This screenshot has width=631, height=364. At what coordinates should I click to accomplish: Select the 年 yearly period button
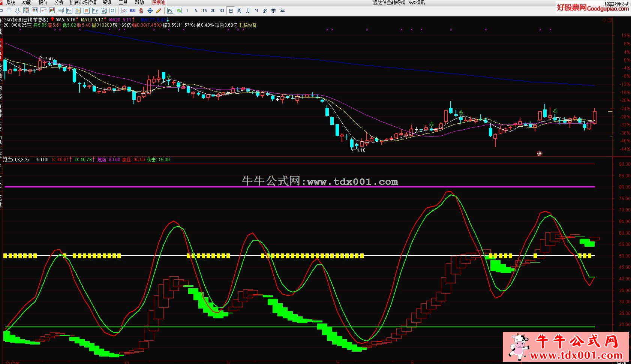(x=282, y=10)
